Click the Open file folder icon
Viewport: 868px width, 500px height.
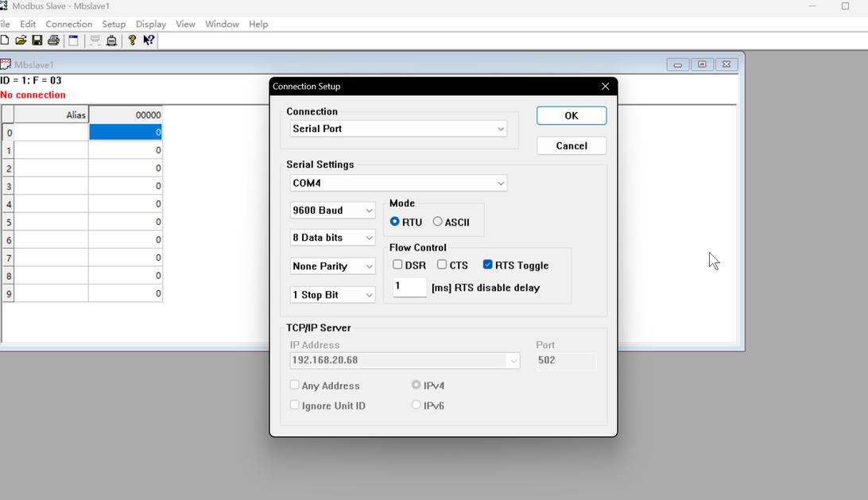[x=21, y=41]
